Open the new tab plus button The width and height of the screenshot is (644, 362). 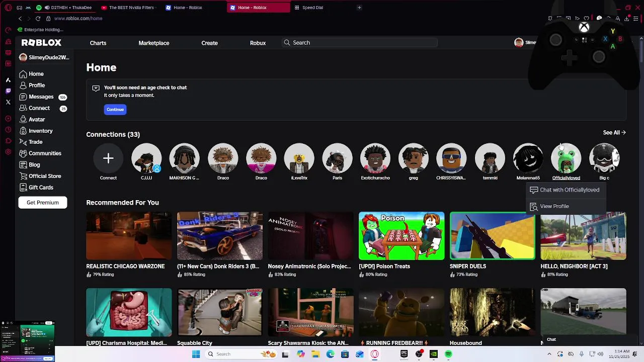359,8
